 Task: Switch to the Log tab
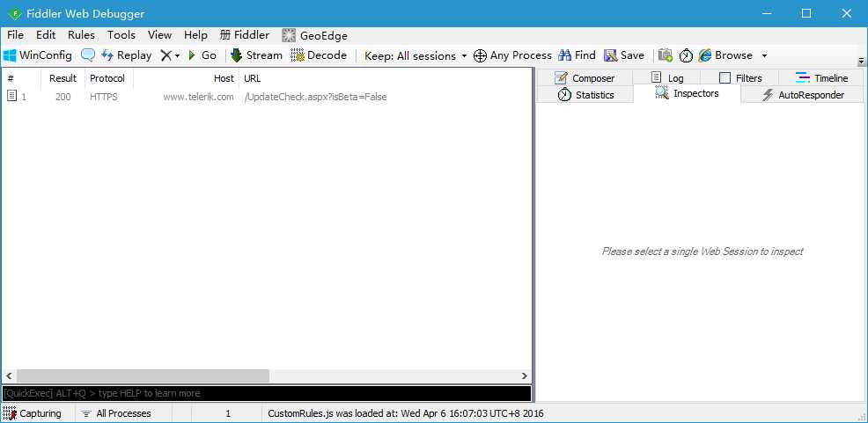[666, 78]
